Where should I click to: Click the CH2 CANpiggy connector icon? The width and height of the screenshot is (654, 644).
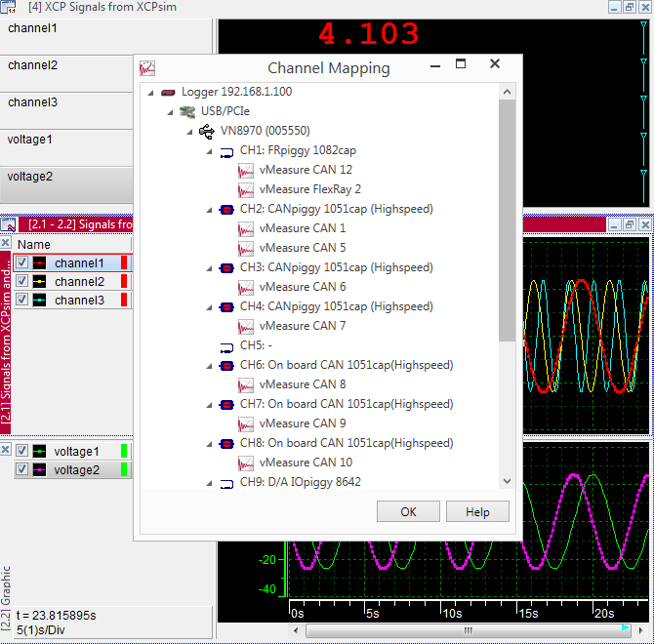[x=226, y=210]
